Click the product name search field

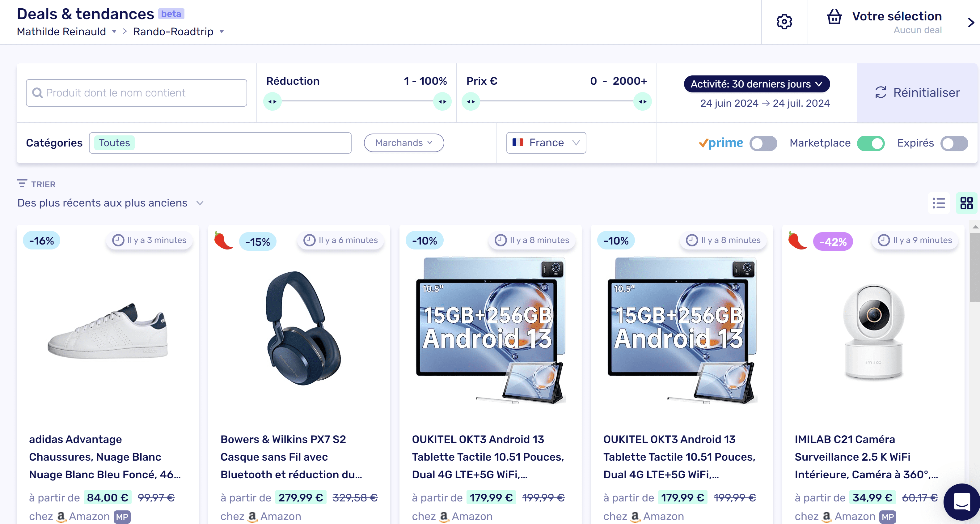(x=136, y=93)
